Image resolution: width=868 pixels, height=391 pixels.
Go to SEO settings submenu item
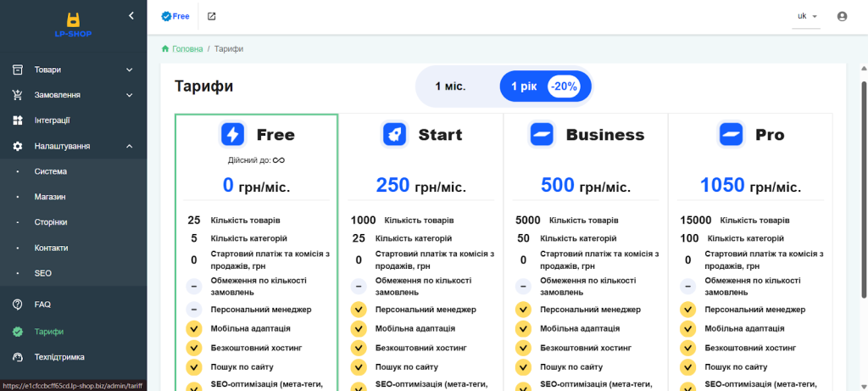click(43, 273)
